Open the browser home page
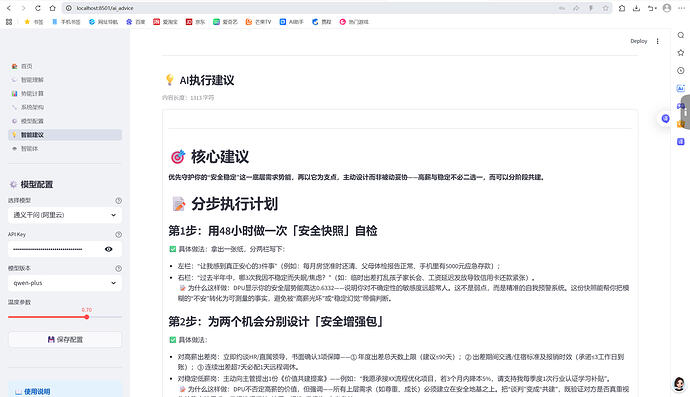Image resolution: width=690 pixels, height=397 pixels. click(x=52, y=8)
